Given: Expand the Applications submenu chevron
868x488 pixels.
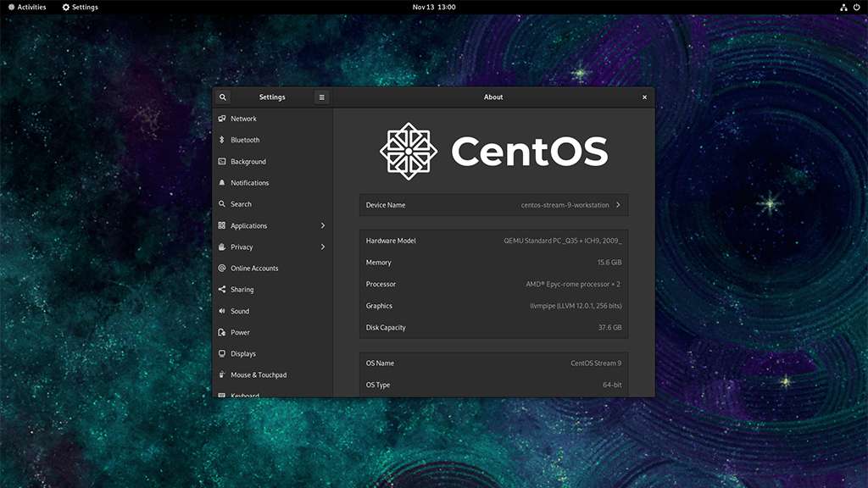Looking at the screenshot, I should 323,225.
